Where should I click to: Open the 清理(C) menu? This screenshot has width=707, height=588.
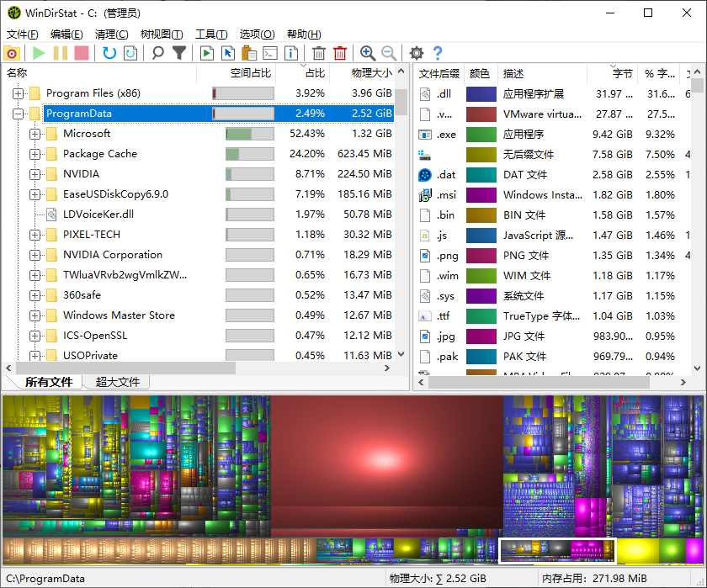click(111, 34)
